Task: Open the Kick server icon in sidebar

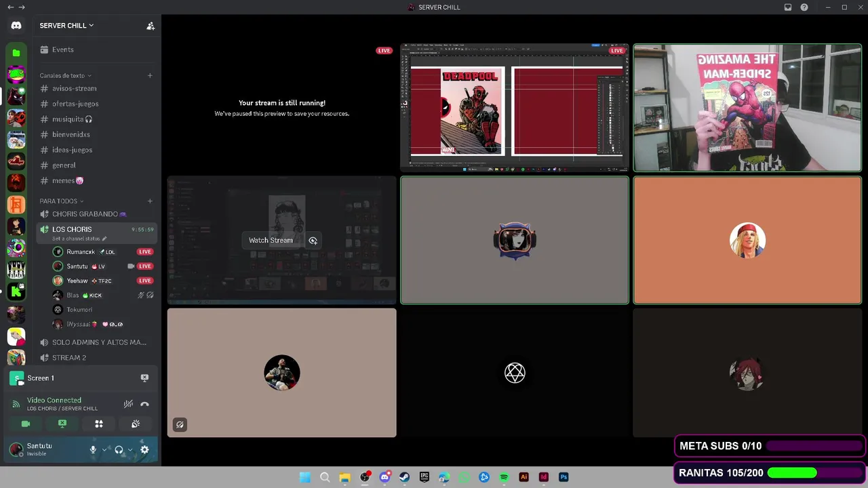Action: [16, 292]
